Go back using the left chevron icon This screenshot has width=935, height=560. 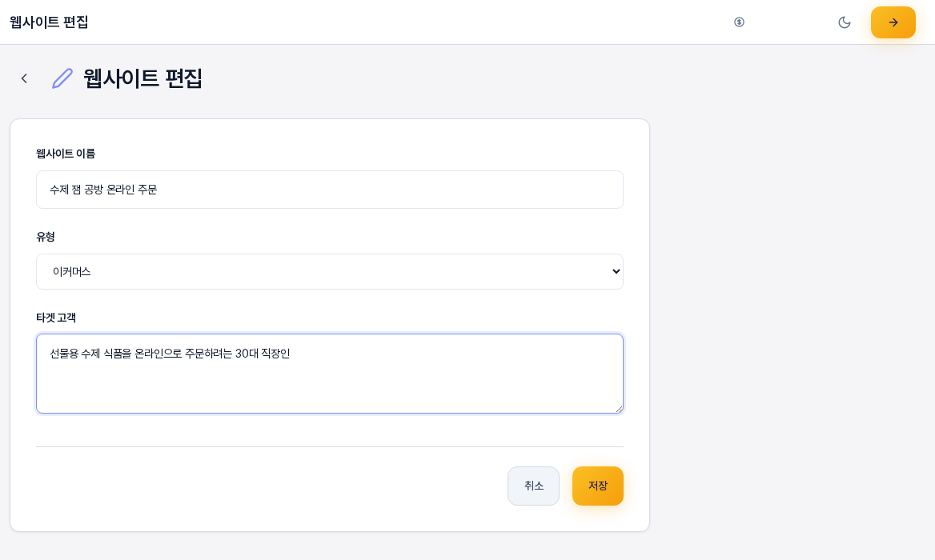coord(25,78)
